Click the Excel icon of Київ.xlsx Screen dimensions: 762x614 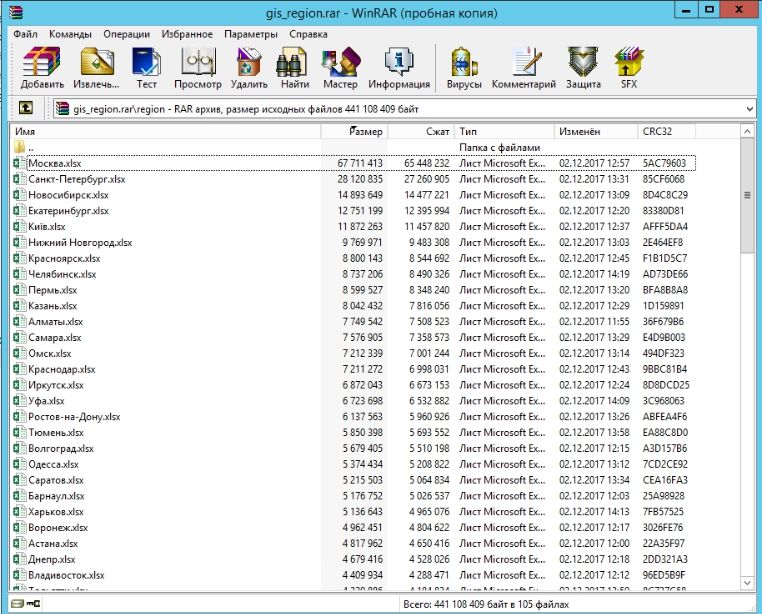19,227
